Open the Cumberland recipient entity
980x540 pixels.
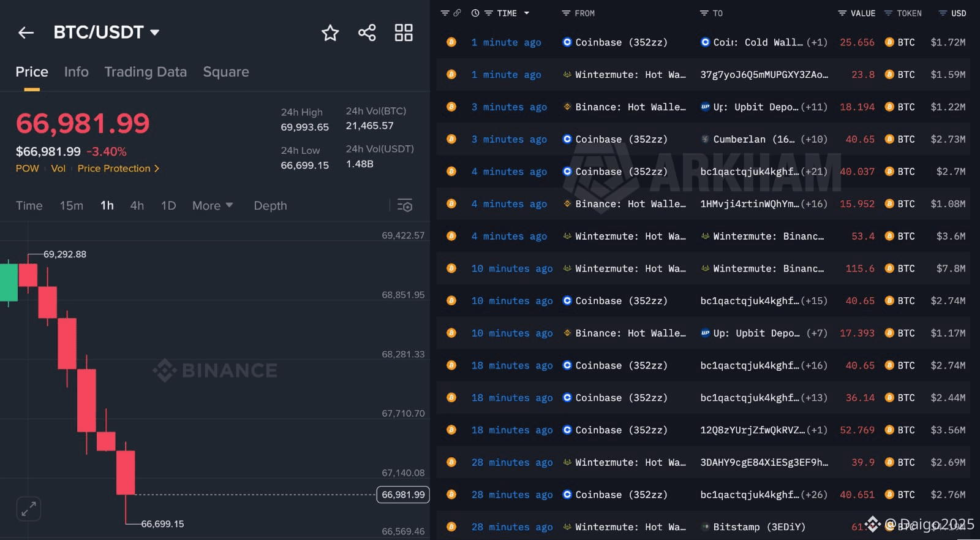coord(748,139)
